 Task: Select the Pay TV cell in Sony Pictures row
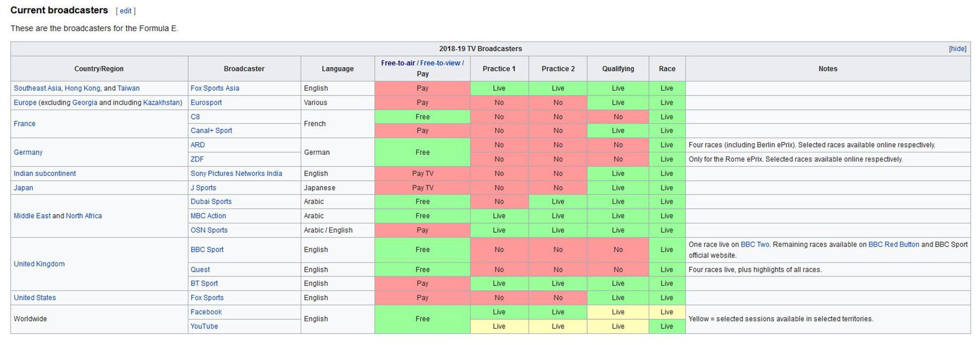[422, 174]
